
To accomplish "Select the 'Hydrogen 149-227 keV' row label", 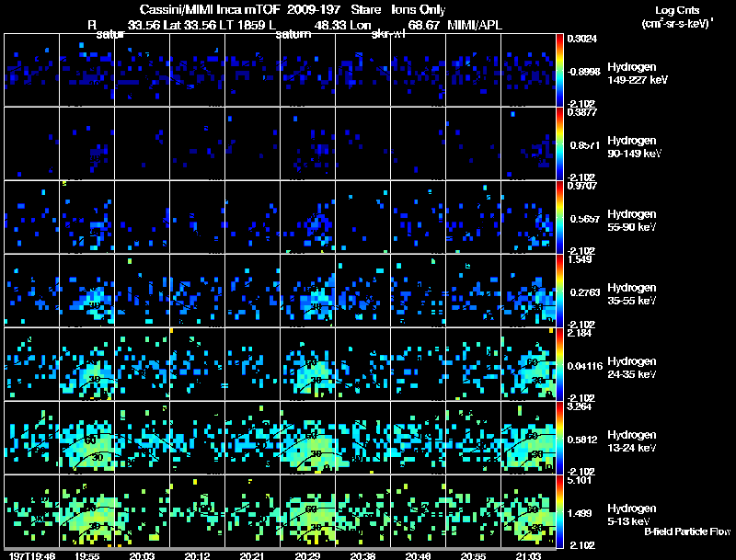I will coord(638,74).
